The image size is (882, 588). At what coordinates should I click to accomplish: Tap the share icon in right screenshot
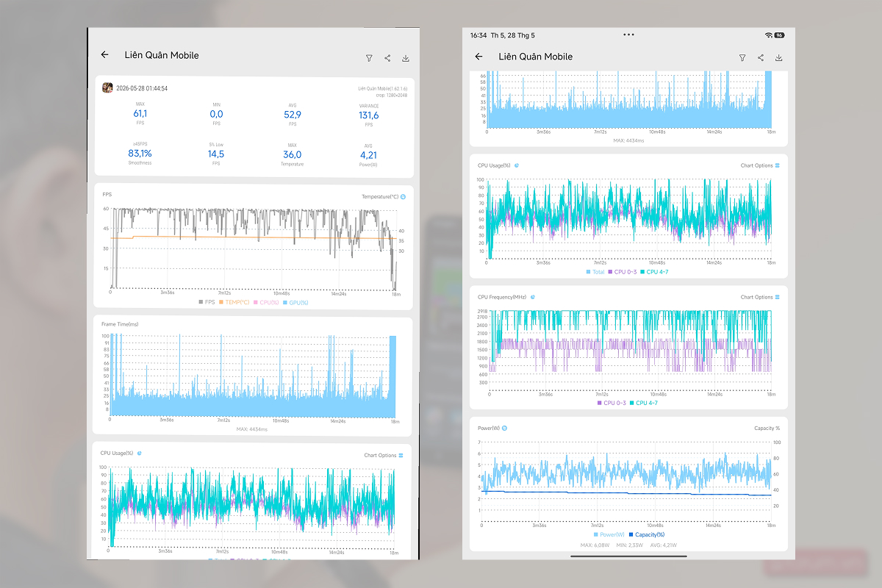[x=761, y=58]
